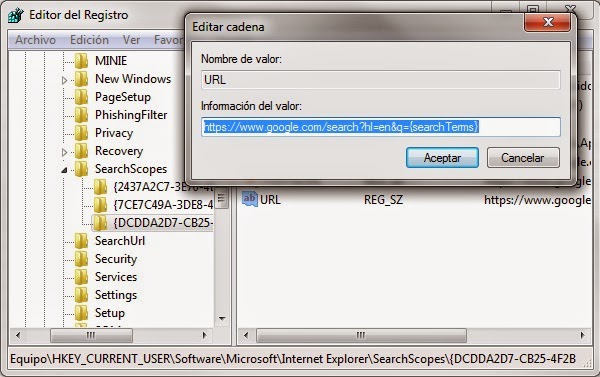Expand the New Windows key
This screenshot has width=600, height=377.
pos(64,80)
